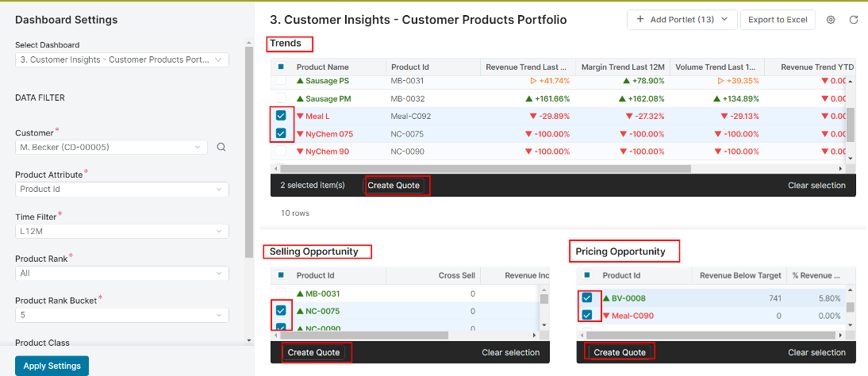Click Create Quote in Trends portlet
Viewport: 868px width, 376px height.
(394, 186)
